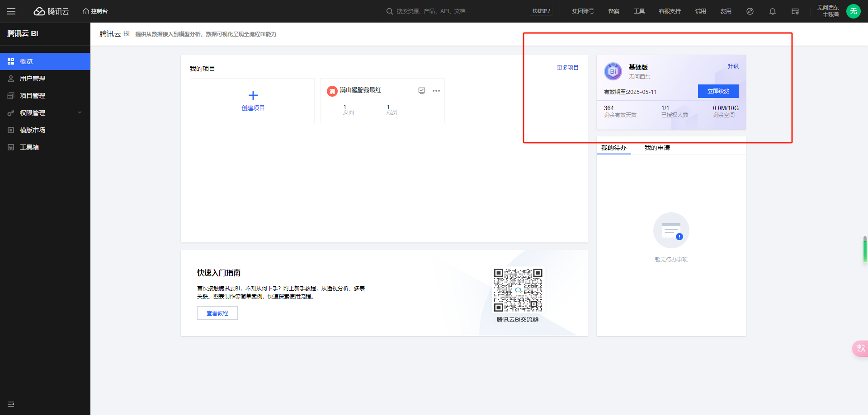Click the 查看教程 button

(217, 313)
